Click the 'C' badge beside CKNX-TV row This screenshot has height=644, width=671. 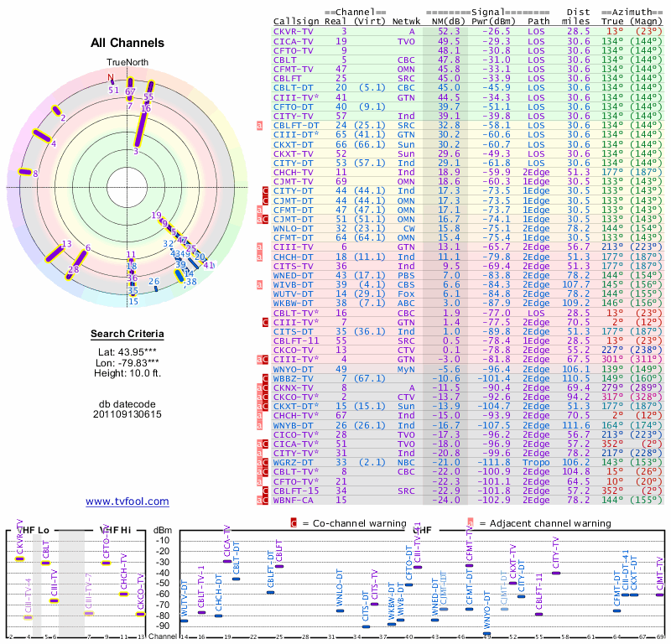[265, 387]
